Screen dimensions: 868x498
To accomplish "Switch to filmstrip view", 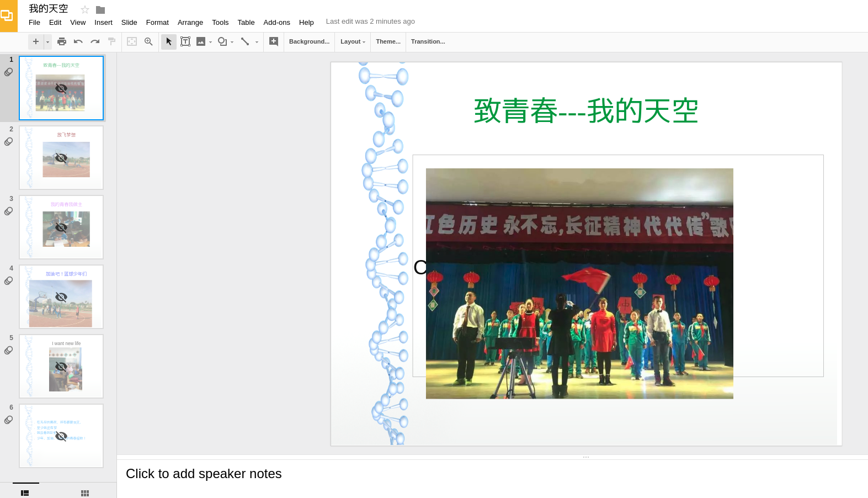I will coord(25,492).
